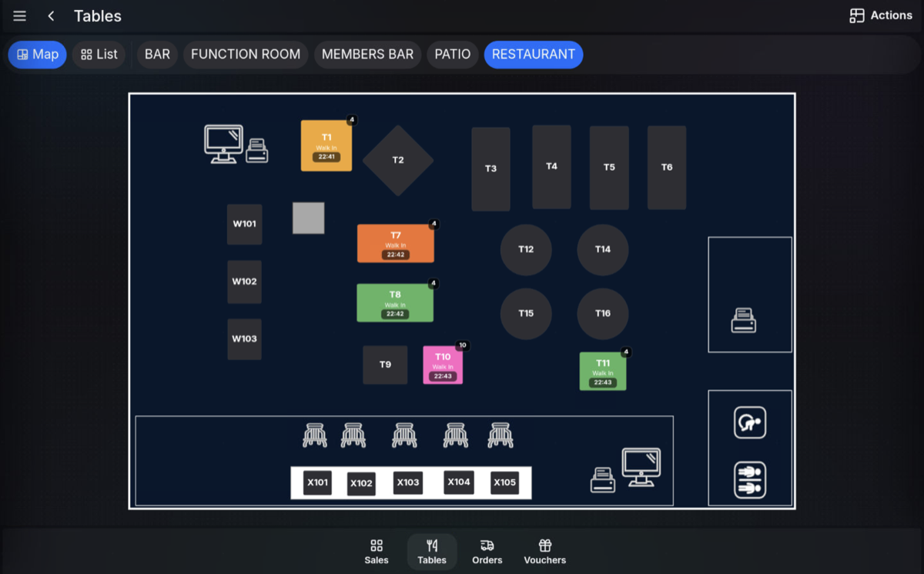The width and height of the screenshot is (924, 574).
Task: Click the POS monitor icon near T1
Action: point(223,144)
